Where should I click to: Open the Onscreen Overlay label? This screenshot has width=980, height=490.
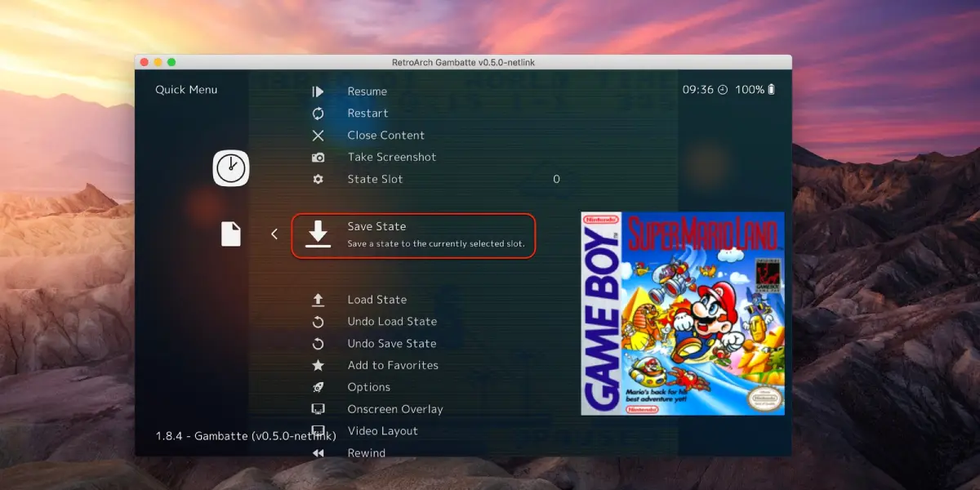(x=395, y=409)
